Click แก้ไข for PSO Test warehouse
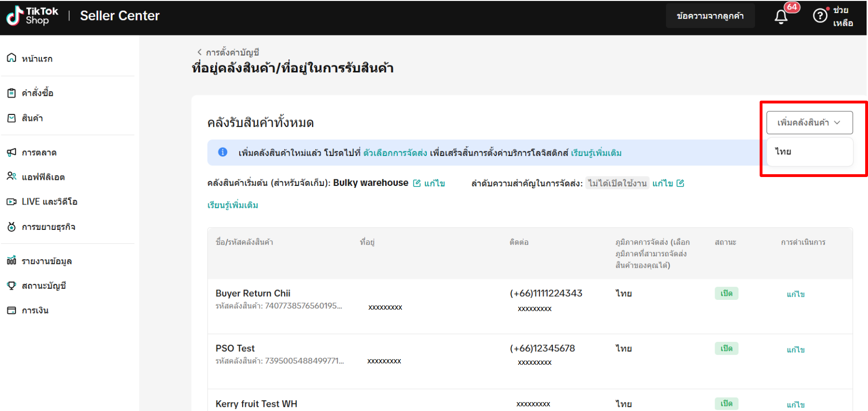868x411 pixels. click(795, 350)
